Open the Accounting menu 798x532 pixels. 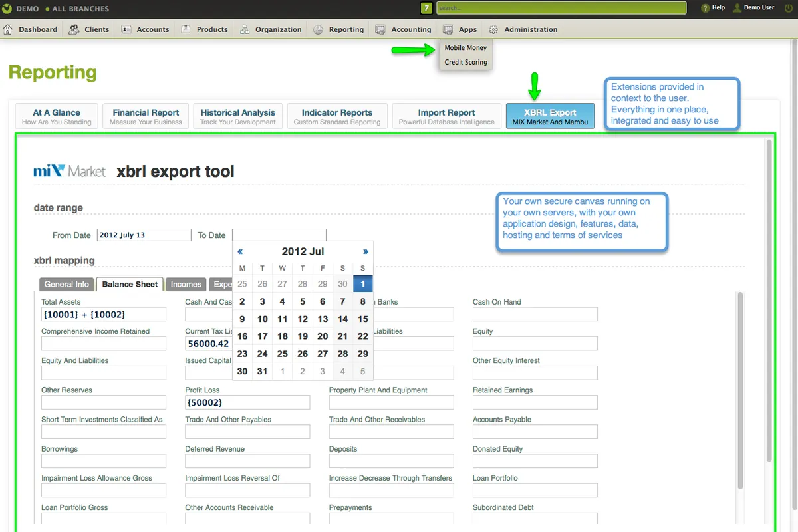pyautogui.click(x=404, y=29)
